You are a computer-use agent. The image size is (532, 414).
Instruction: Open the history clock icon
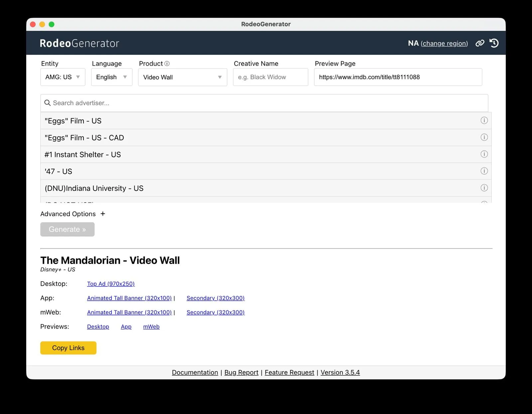(494, 43)
